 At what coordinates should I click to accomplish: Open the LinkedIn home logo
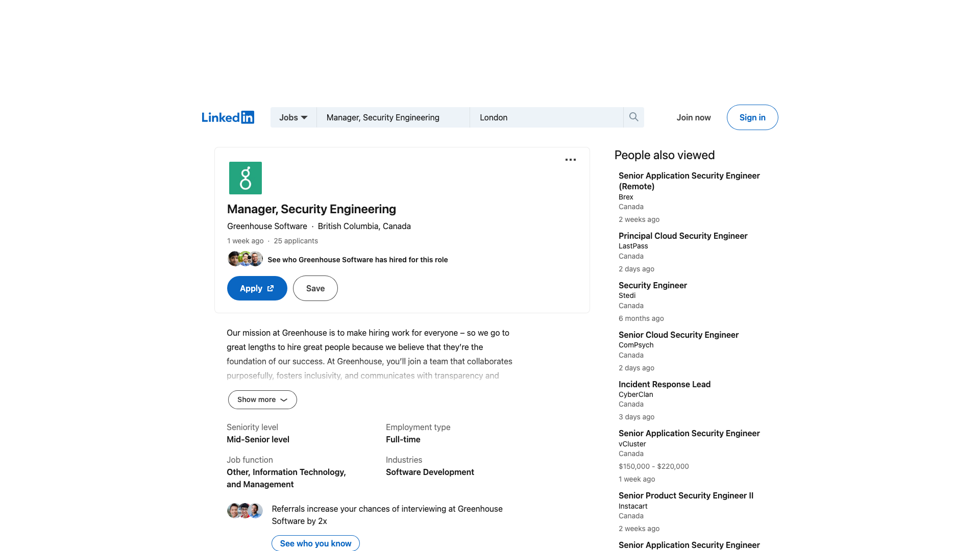[228, 117]
